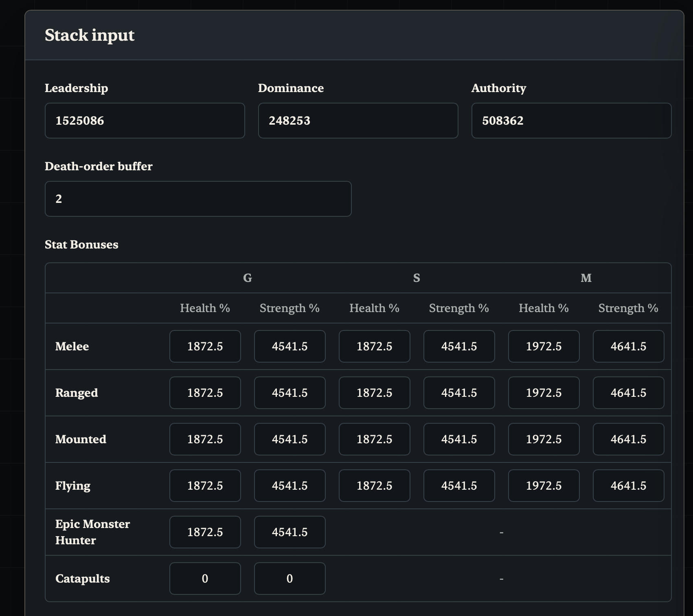Edit Catapults Strength % value
Screen dimensions: 693x616
(289, 579)
